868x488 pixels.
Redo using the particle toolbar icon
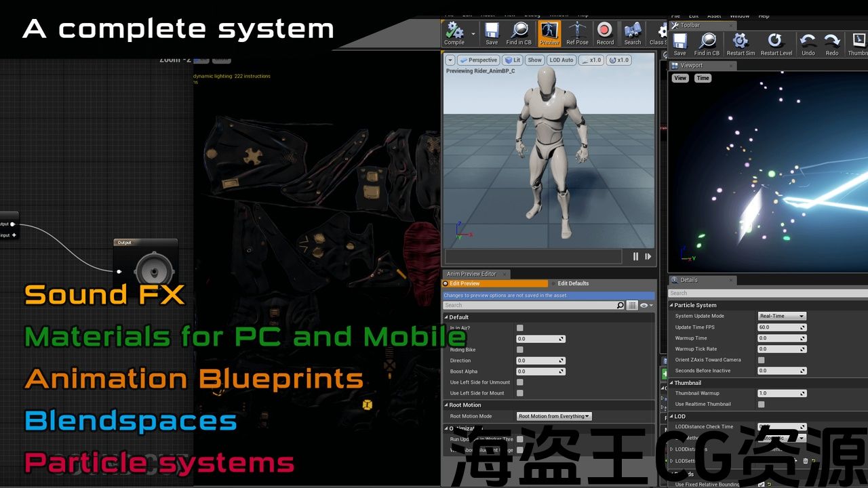point(832,43)
